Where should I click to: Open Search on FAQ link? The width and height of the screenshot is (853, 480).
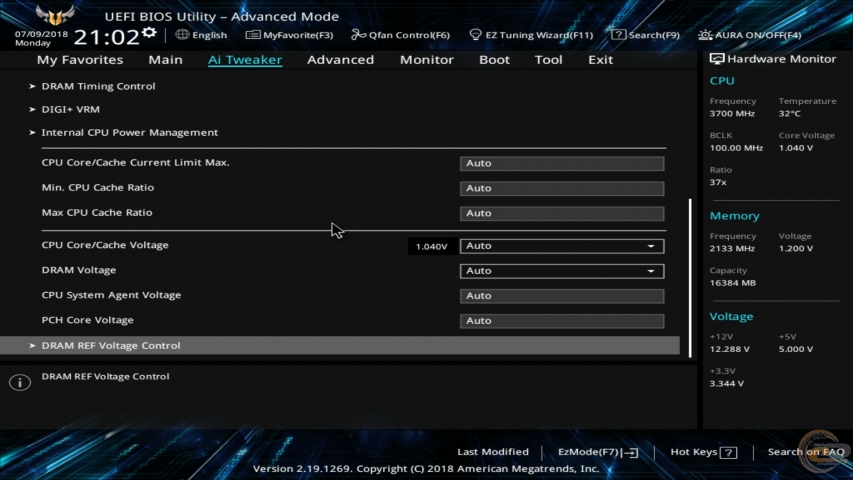pos(806,452)
